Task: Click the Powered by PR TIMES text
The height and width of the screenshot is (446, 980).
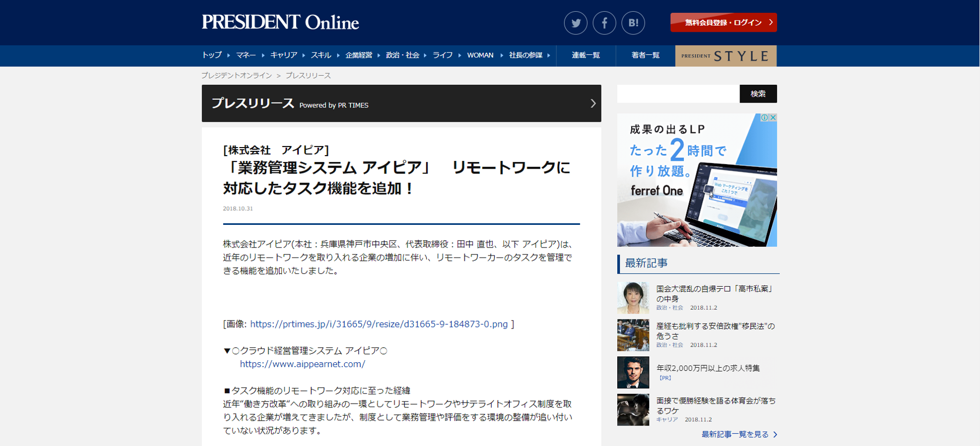Action: (334, 105)
